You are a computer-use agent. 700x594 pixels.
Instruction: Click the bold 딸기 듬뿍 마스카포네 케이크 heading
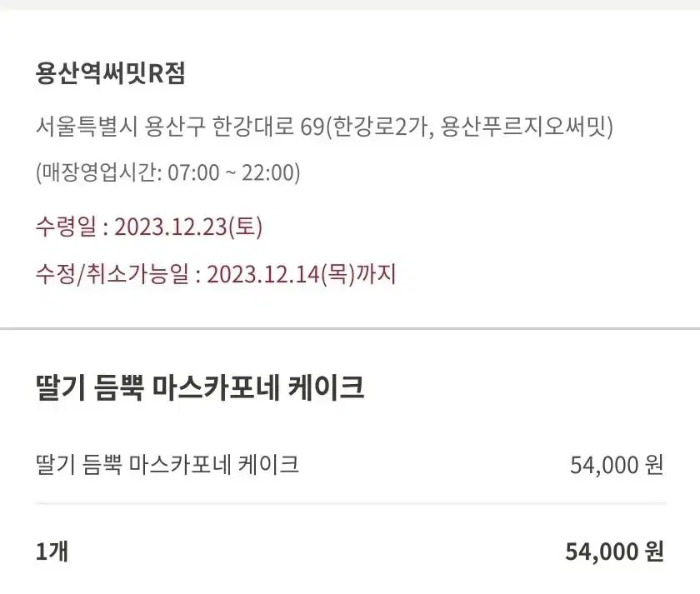199,388
